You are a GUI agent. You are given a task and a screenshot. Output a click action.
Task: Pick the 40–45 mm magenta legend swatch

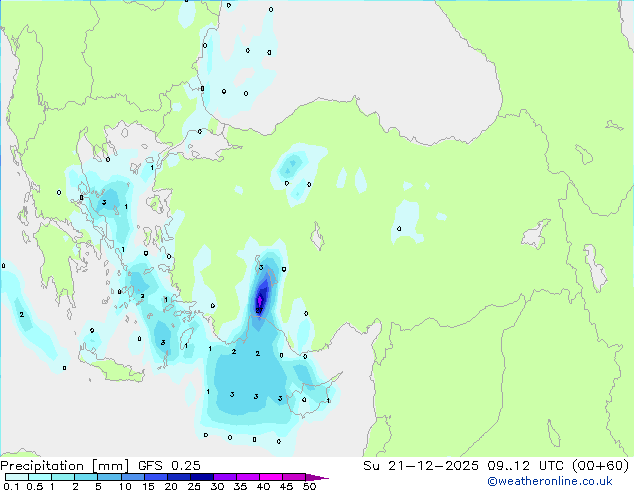coord(271,477)
